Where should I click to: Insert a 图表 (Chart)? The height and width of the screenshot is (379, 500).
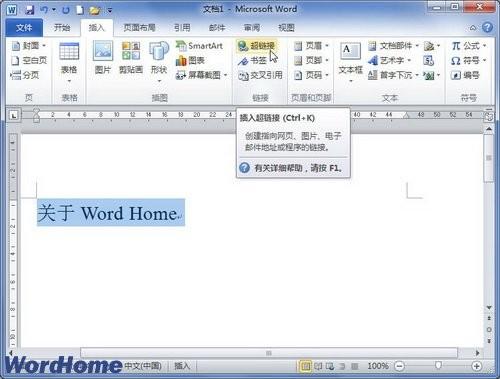190,60
